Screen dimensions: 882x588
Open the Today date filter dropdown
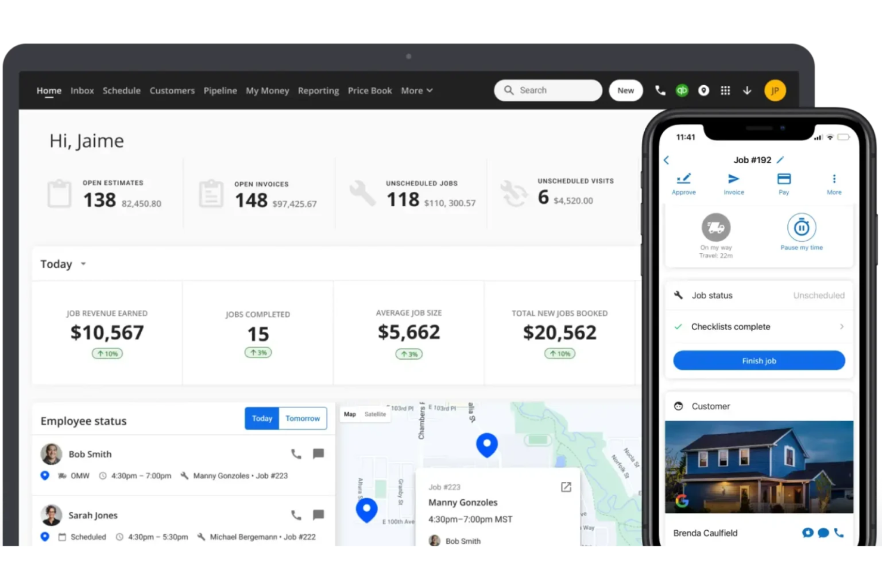coord(63,264)
